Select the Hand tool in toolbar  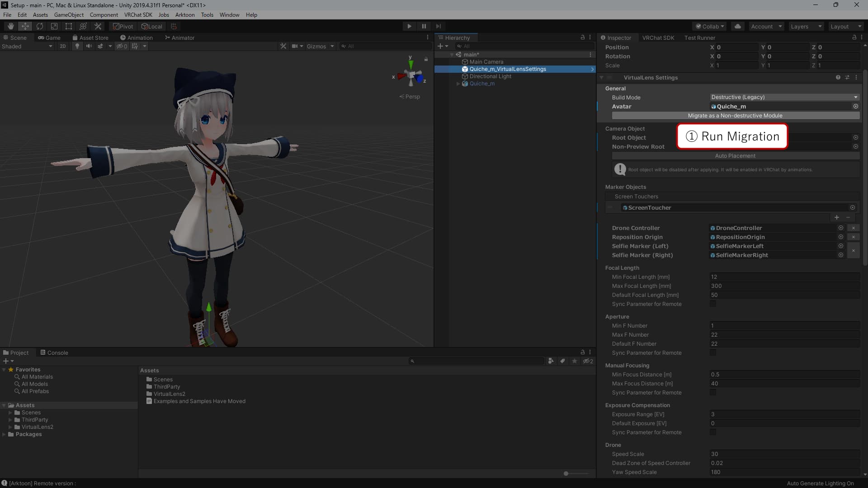click(x=11, y=26)
